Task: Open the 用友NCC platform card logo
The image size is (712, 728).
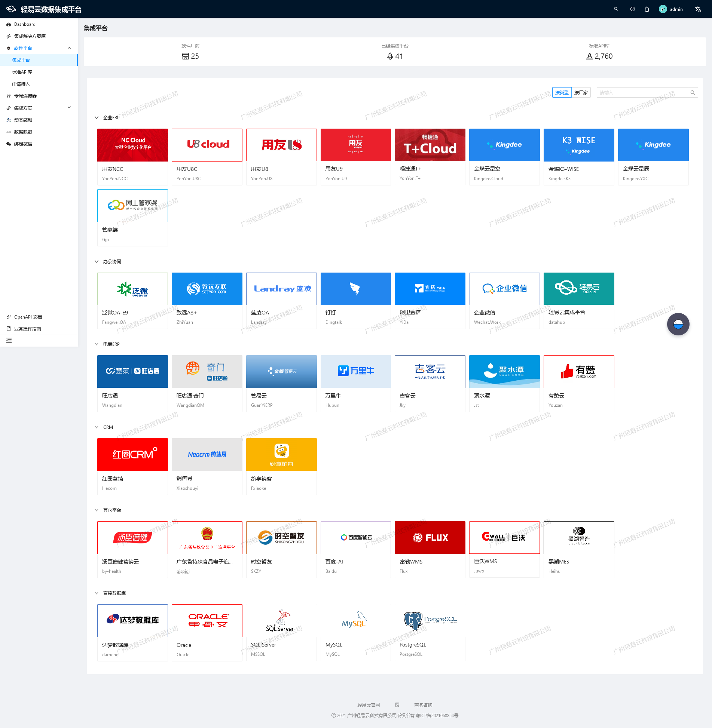Action: (132, 145)
